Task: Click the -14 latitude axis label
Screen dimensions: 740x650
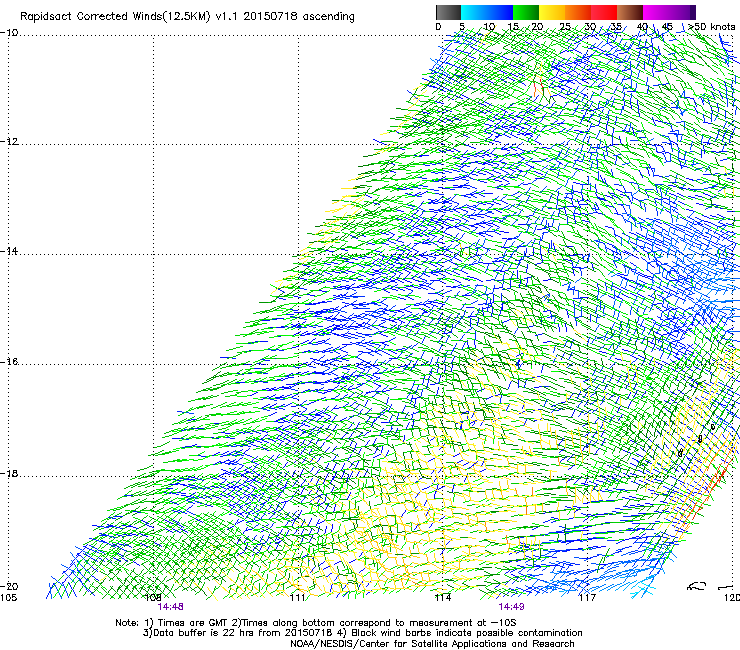Action: pyautogui.click(x=9, y=251)
